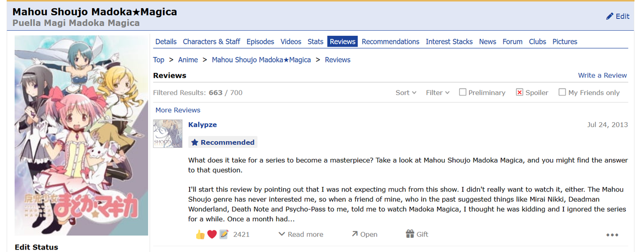Click the Gift link text
The height and width of the screenshot is (252, 644).
[x=423, y=234]
